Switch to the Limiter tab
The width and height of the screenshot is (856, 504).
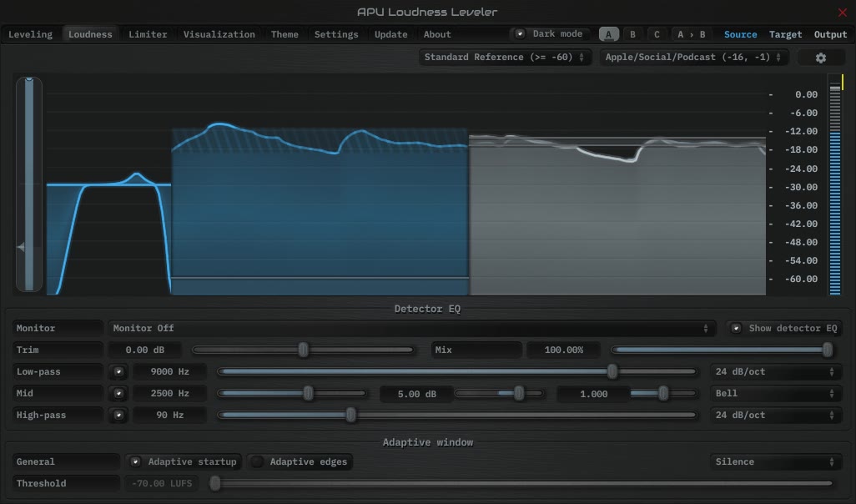148,34
